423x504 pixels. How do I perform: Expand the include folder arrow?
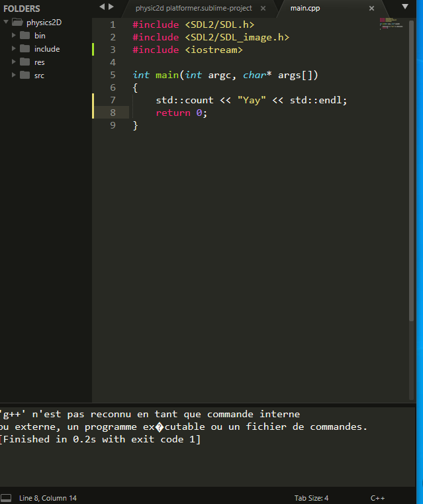point(13,48)
